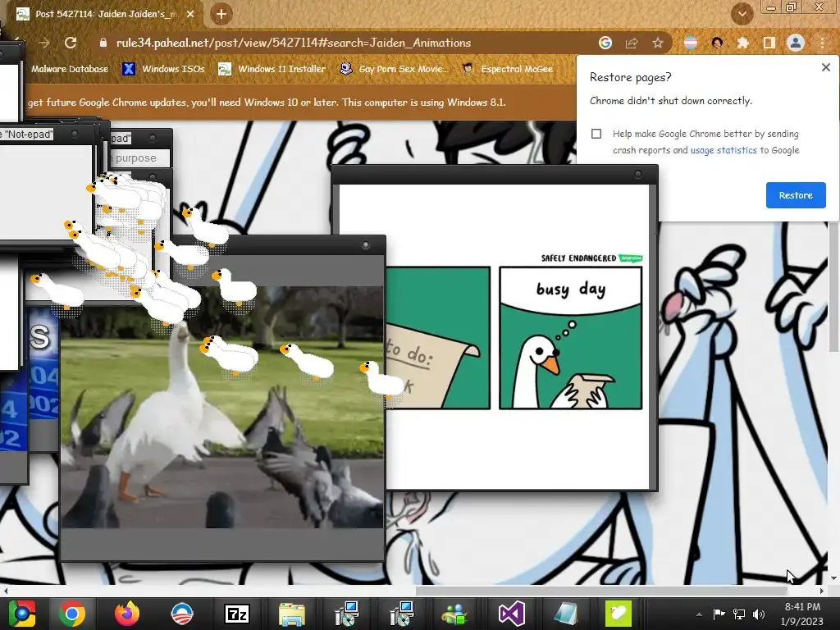The image size is (840, 630).
Task: Click the forward navigation arrow
Action: pos(44,43)
